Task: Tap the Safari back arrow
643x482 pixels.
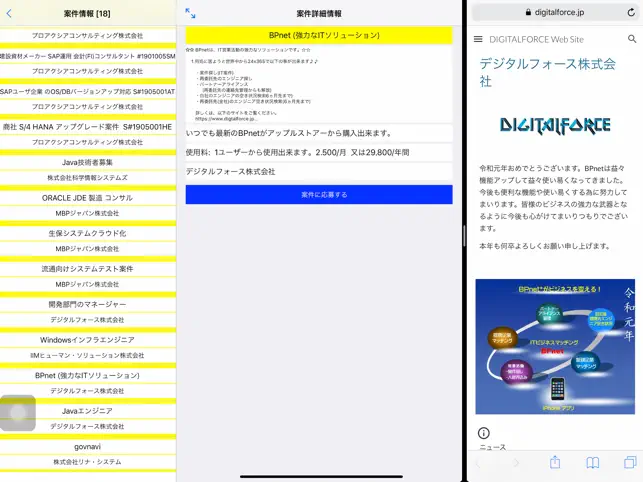Action: click(478, 463)
